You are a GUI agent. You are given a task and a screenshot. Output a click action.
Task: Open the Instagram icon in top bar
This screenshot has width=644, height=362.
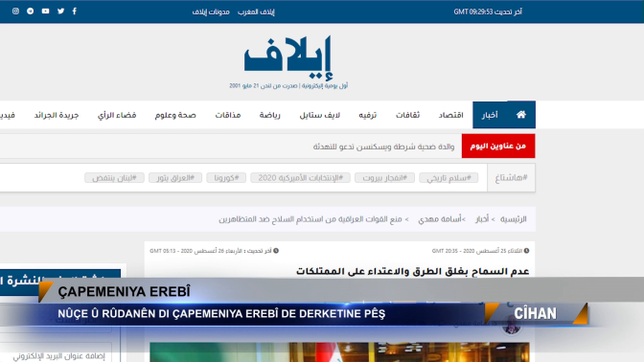[x=15, y=11]
